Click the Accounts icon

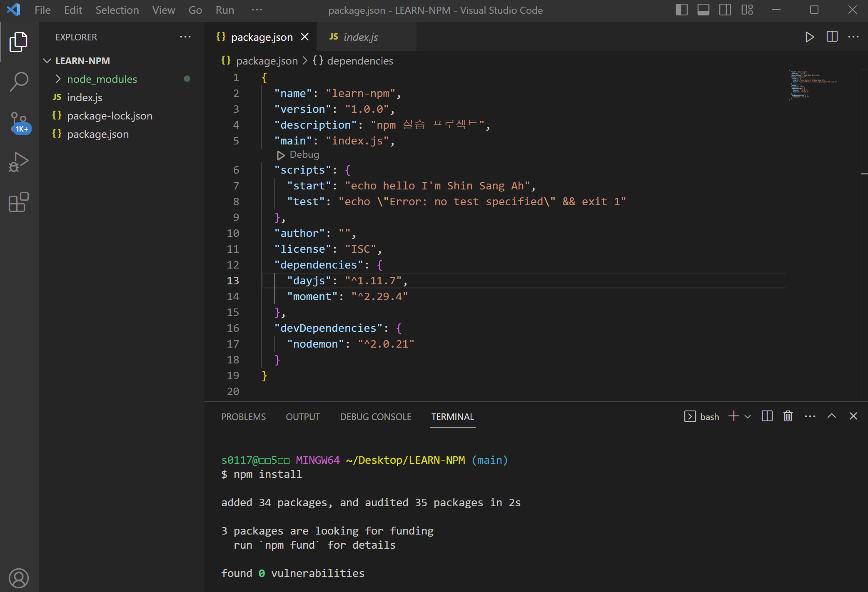point(19,578)
